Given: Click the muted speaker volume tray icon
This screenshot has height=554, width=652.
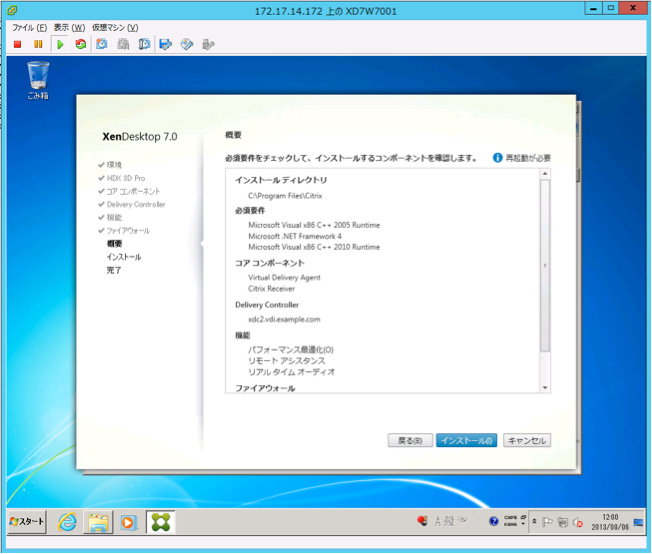Looking at the screenshot, I should pyautogui.click(x=578, y=522).
